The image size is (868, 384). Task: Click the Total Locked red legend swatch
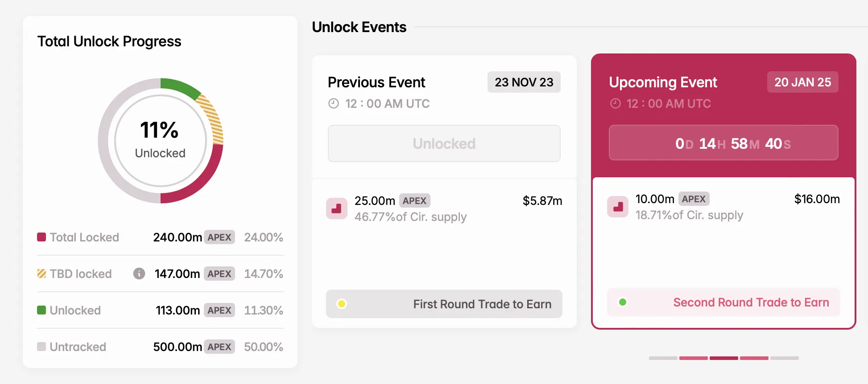click(x=41, y=237)
